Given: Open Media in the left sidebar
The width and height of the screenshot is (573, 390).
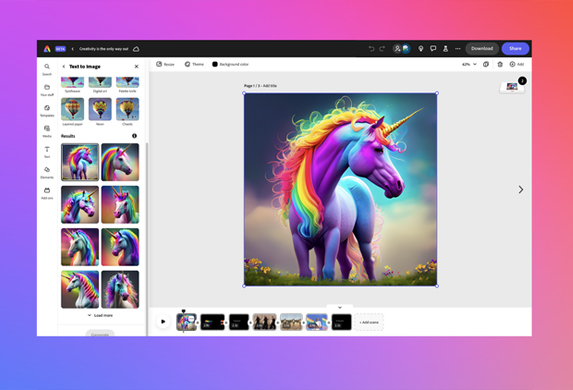Looking at the screenshot, I should click(47, 132).
